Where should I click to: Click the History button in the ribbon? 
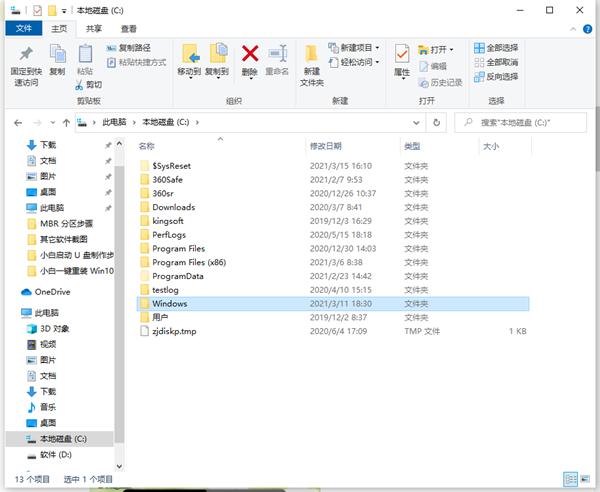[x=440, y=82]
